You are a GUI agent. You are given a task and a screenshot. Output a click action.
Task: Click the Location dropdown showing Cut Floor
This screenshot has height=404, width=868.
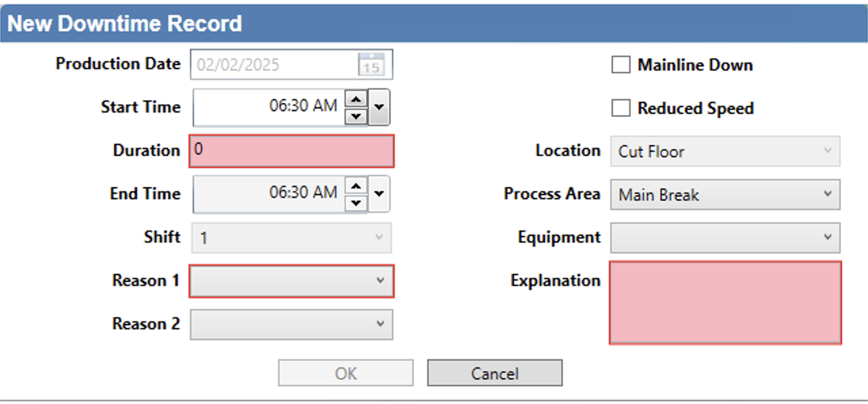point(725,151)
